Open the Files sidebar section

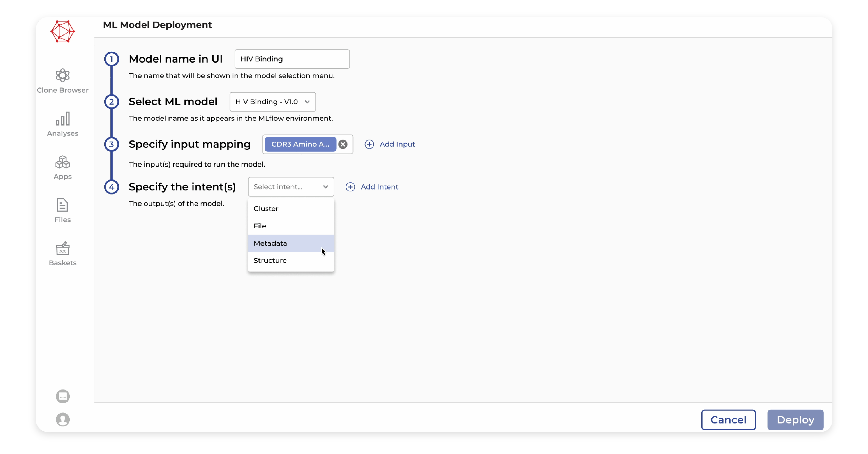(x=63, y=211)
